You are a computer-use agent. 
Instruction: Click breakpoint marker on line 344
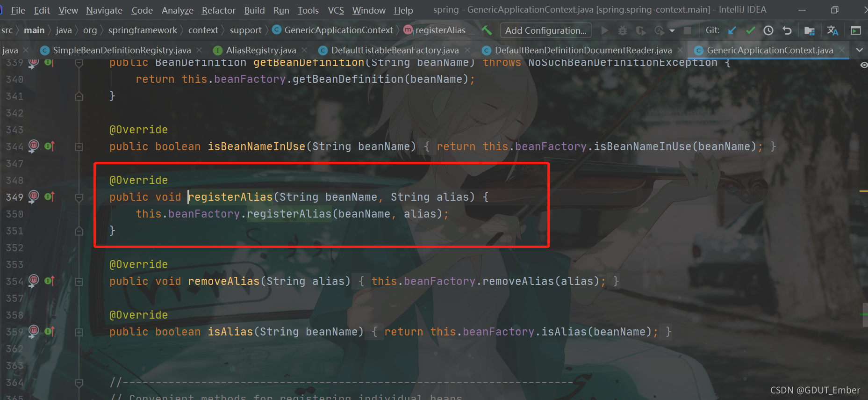[x=34, y=146]
